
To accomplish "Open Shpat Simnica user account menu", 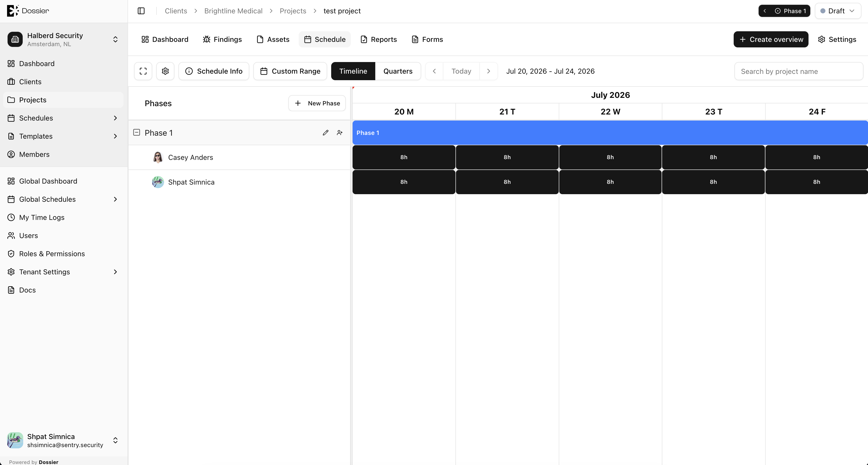I will [x=63, y=440].
